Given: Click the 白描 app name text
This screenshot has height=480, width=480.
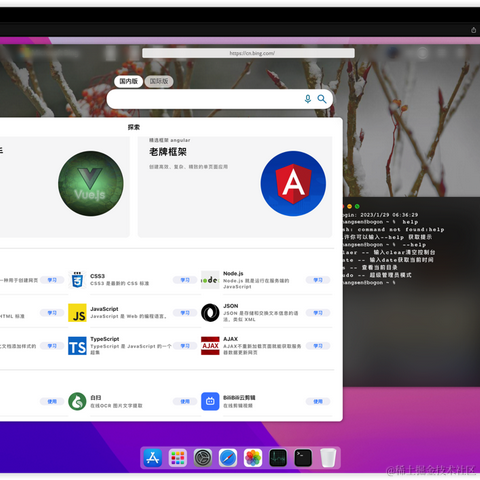Looking at the screenshot, I should pos(96,398).
